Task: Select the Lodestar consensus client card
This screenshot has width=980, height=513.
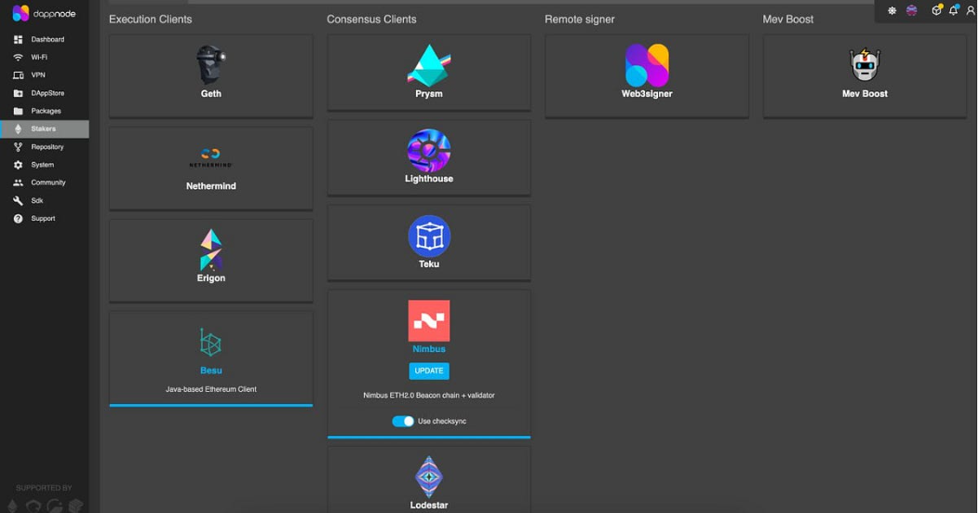Action: click(x=428, y=479)
